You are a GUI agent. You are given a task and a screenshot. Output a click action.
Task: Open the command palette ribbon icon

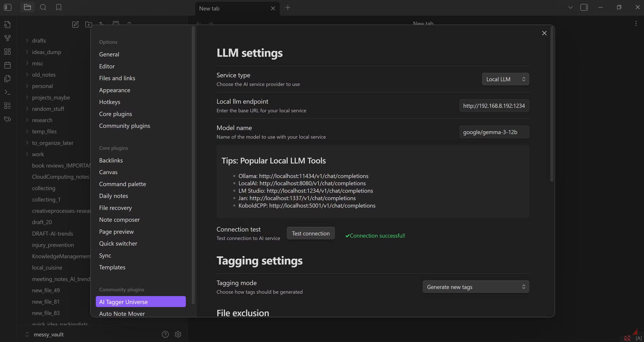point(7,92)
